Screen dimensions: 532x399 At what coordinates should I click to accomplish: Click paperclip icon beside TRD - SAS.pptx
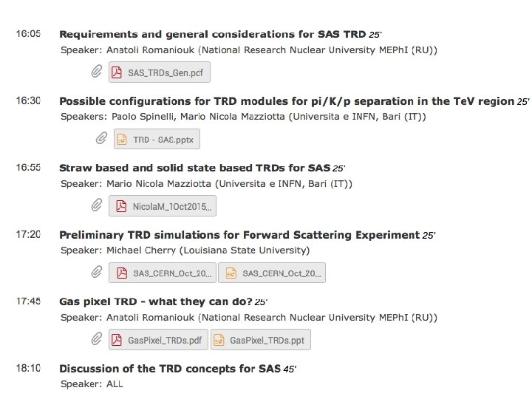pyautogui.click(x=102, y=138)
